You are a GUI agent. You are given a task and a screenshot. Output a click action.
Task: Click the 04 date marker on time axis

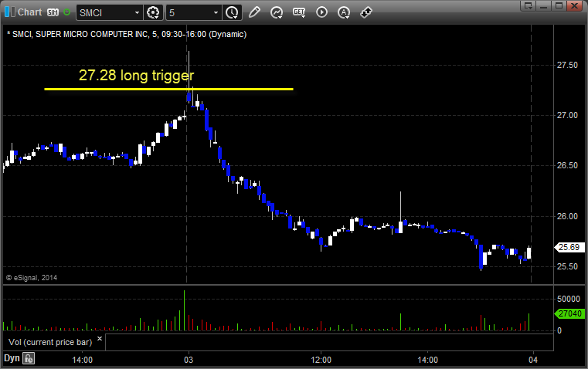click(533, 360)
